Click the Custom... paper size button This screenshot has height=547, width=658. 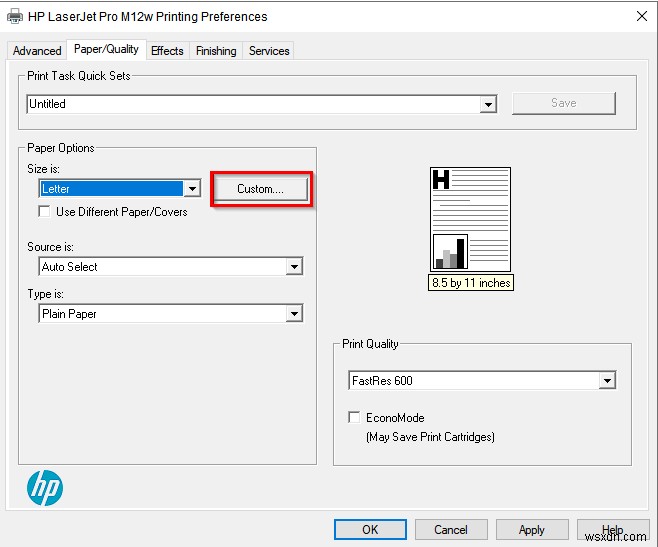(x=261, y=189)
